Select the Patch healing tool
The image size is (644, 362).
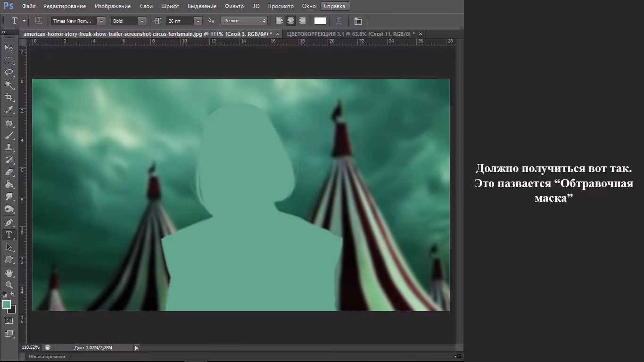point(9,123)
